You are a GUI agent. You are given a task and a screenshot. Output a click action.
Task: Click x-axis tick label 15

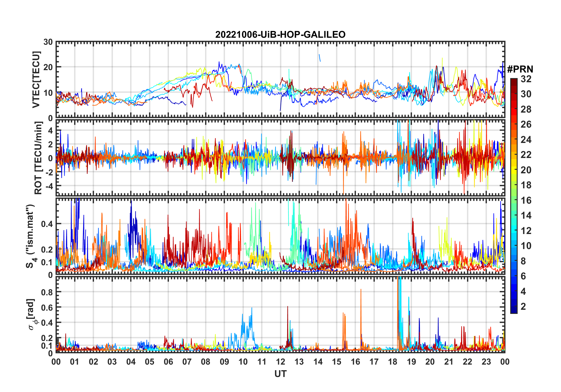[x=337, y=362]
